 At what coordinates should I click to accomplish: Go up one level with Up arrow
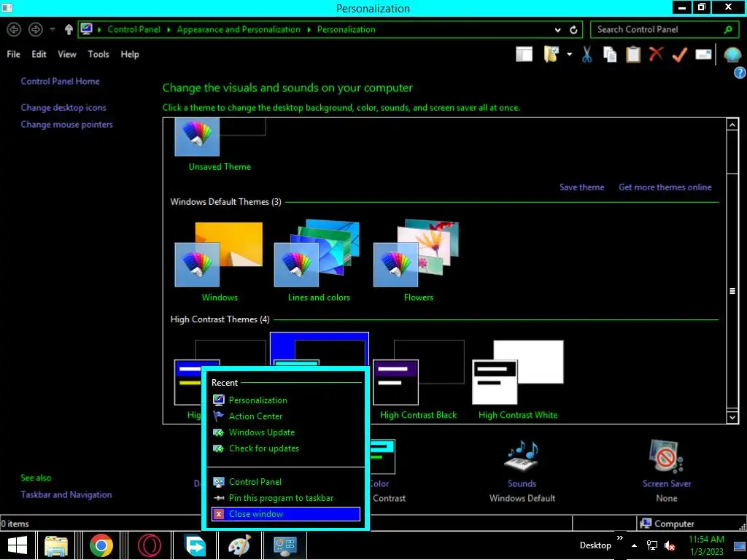tap(69, 29)
